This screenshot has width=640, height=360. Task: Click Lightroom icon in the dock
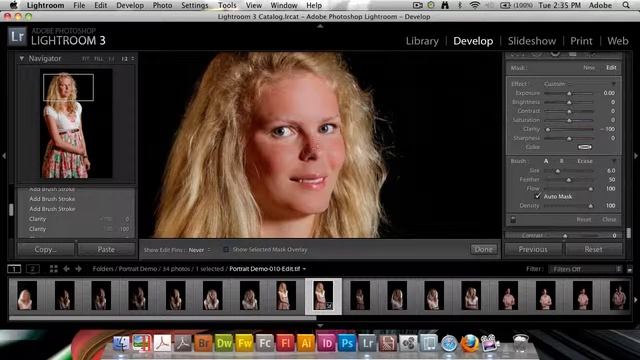[x=367, y=343]
